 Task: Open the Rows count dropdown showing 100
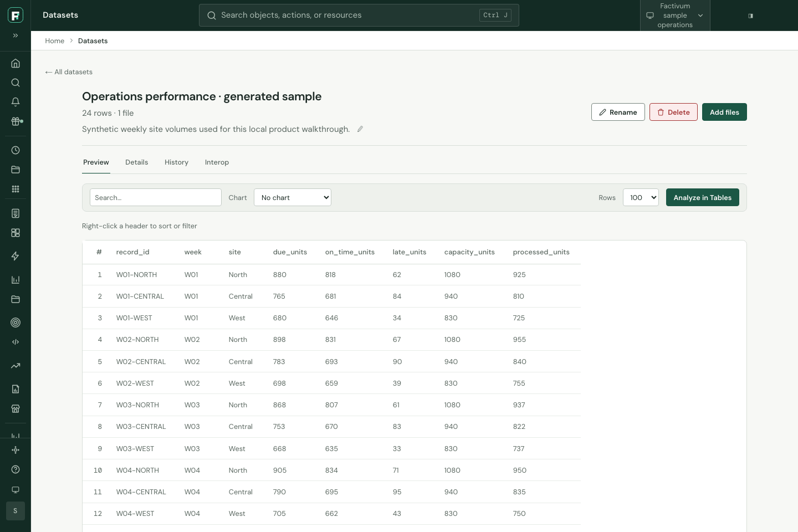click(641, 197)
